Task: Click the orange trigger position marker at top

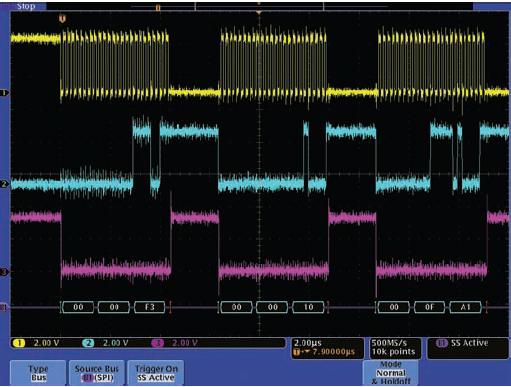Action: (x=62, y=19)
